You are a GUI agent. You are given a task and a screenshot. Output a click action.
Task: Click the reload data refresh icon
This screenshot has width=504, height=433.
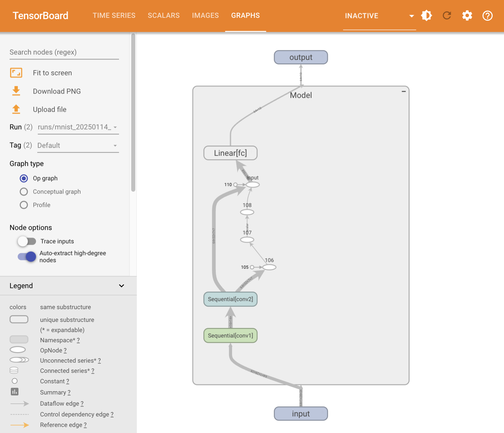click(447, 16)
